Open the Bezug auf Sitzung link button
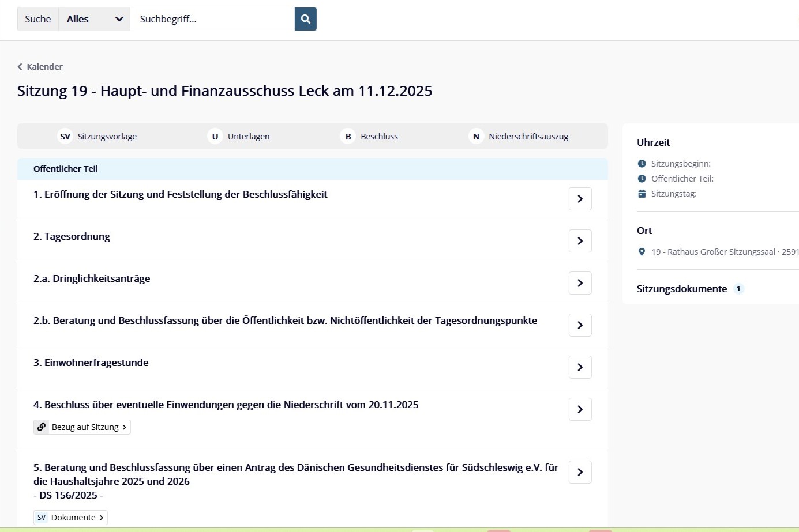The height and width of the screenshot is (532, 799). click(82, 427)
